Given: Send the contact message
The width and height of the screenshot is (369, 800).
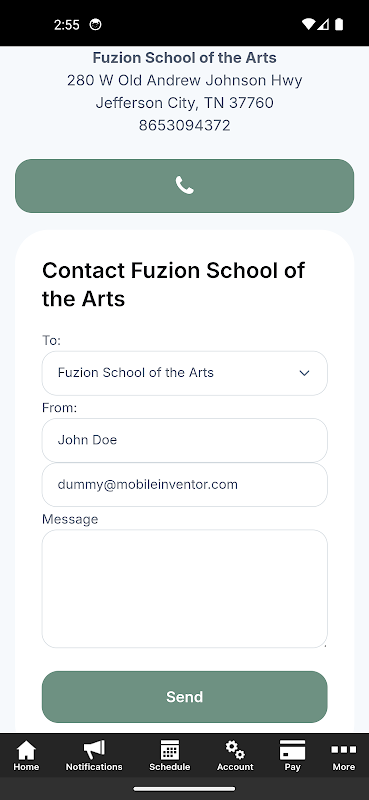Looking at the screenshot, I should coord(184,697).
